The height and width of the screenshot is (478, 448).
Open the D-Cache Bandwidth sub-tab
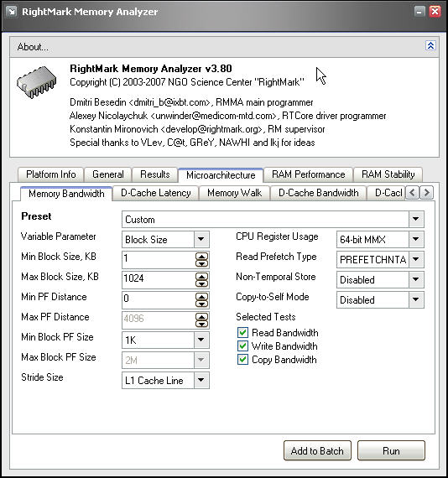tap(319, 193)
